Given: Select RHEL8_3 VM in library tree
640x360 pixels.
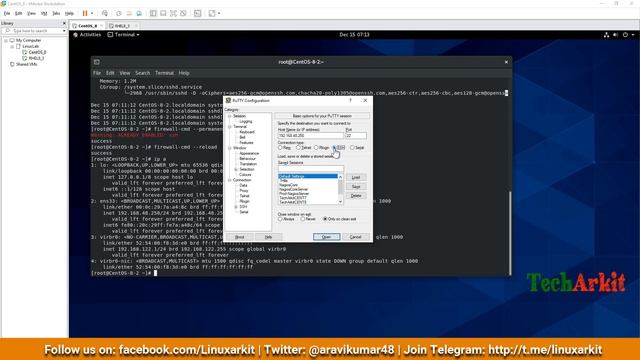Looking at the screenshot, I should click(36, 58).
